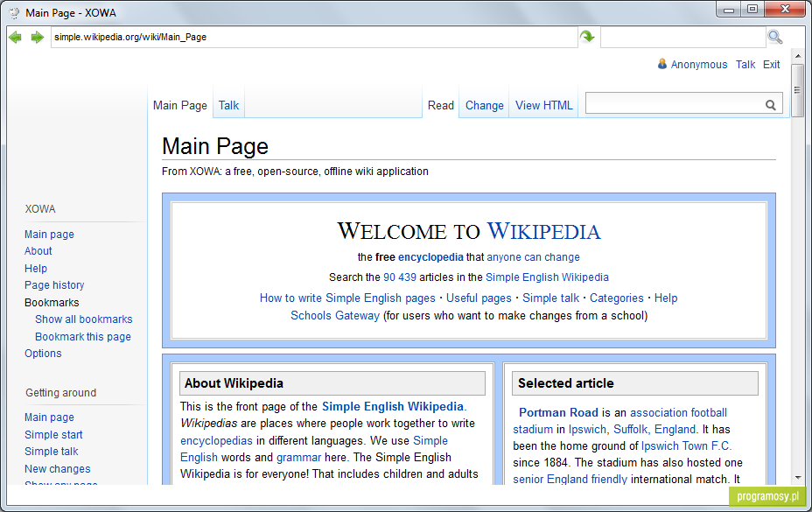Go forward with the green right arrow

point(38,38)
